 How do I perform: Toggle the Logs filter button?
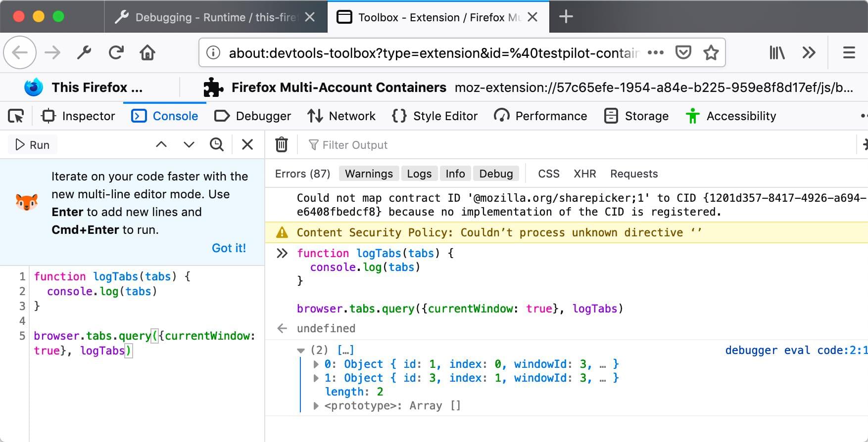coord(419,174)
